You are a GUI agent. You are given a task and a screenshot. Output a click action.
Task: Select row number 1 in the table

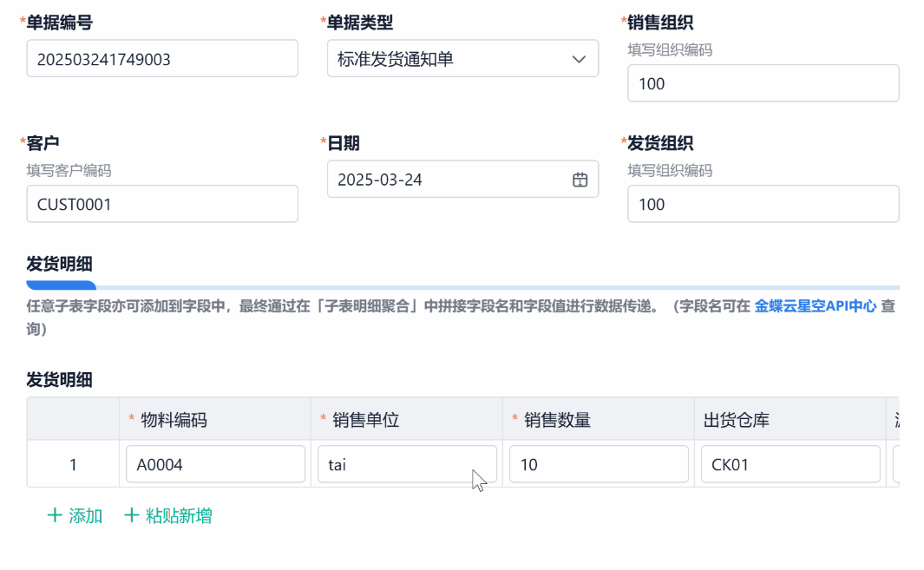pyautogui.click(x=73, y=464)
